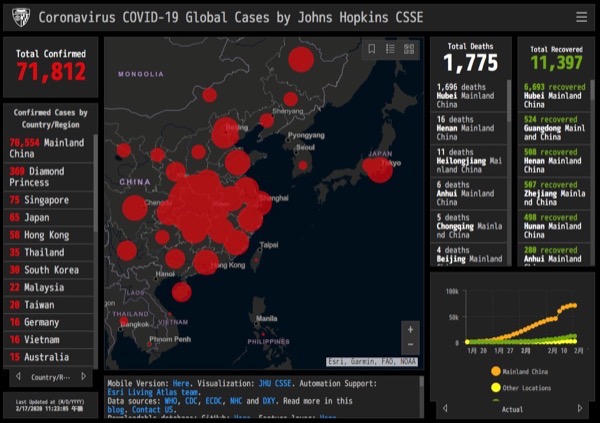
Task: Select the 65 Japan row
Action: [48, 217]
